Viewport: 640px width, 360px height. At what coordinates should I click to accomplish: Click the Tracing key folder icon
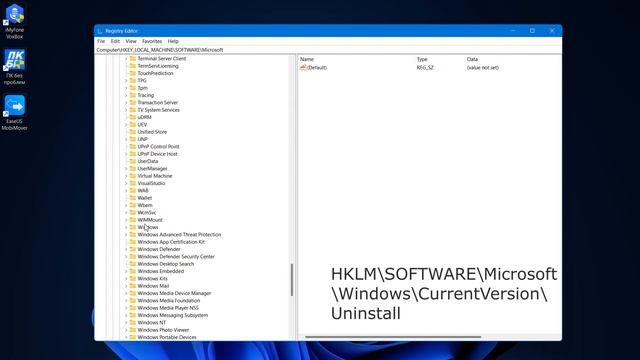(133, 95)
